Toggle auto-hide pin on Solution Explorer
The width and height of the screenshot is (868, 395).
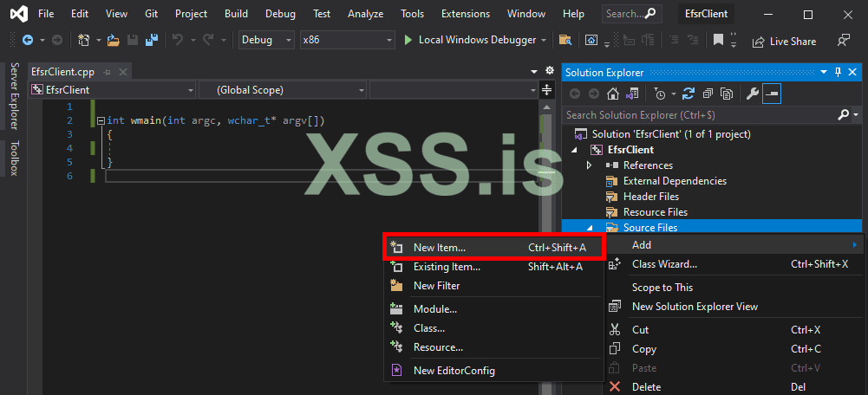point(839,73)
